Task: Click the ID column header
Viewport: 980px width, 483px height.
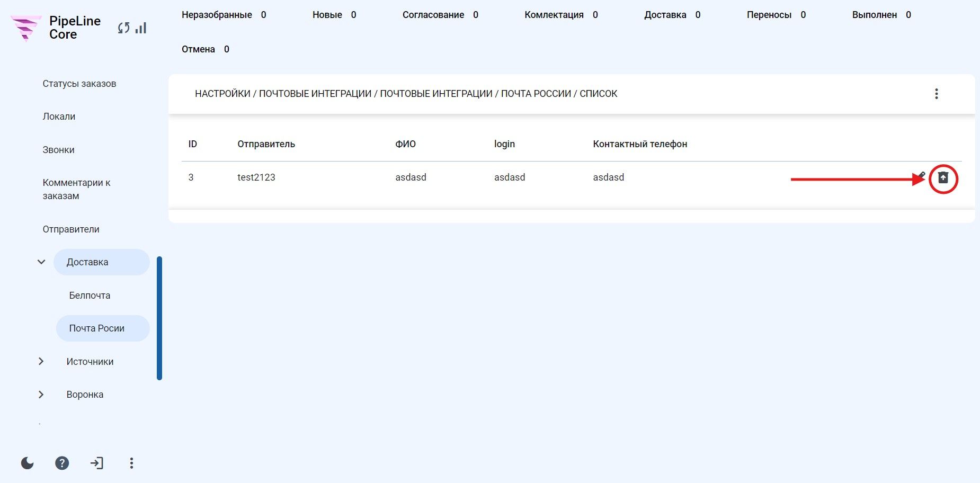Action: point(193,144)
